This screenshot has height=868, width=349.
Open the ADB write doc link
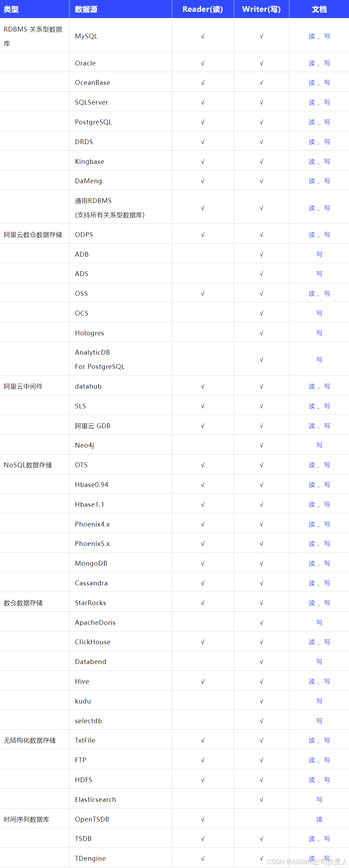[319, 255]
